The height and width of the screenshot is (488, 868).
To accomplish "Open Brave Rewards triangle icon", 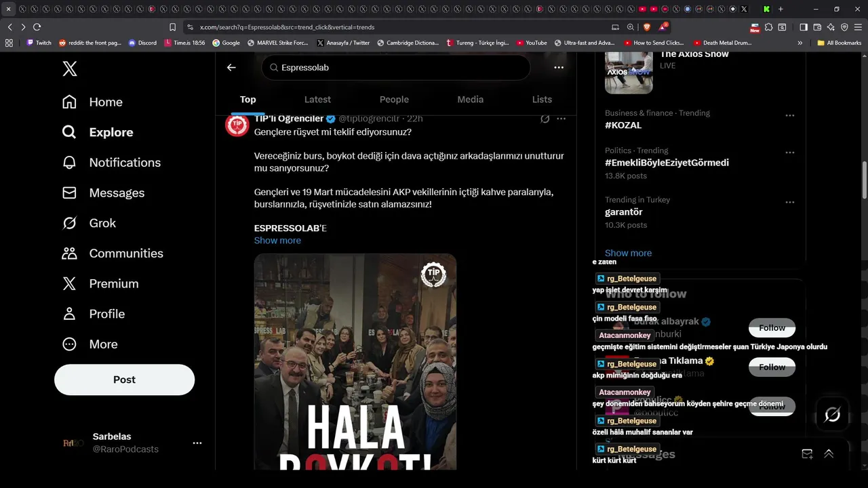I will pos(663,27).
